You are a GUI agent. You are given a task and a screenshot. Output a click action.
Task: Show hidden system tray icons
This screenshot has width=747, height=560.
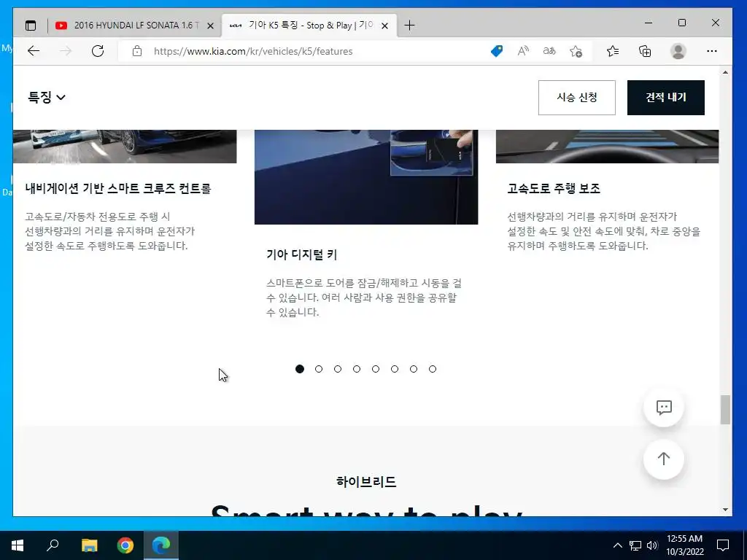(x=617, y=545)
